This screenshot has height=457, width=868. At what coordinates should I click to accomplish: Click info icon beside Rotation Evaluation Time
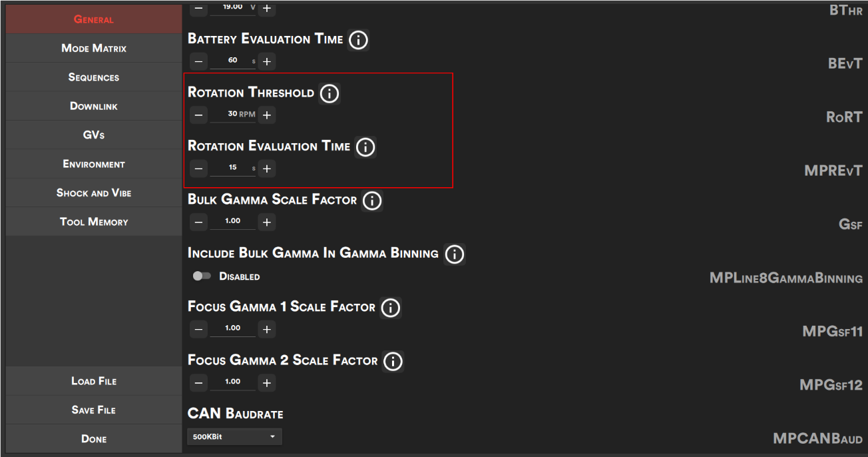click(x=365, y=147)
